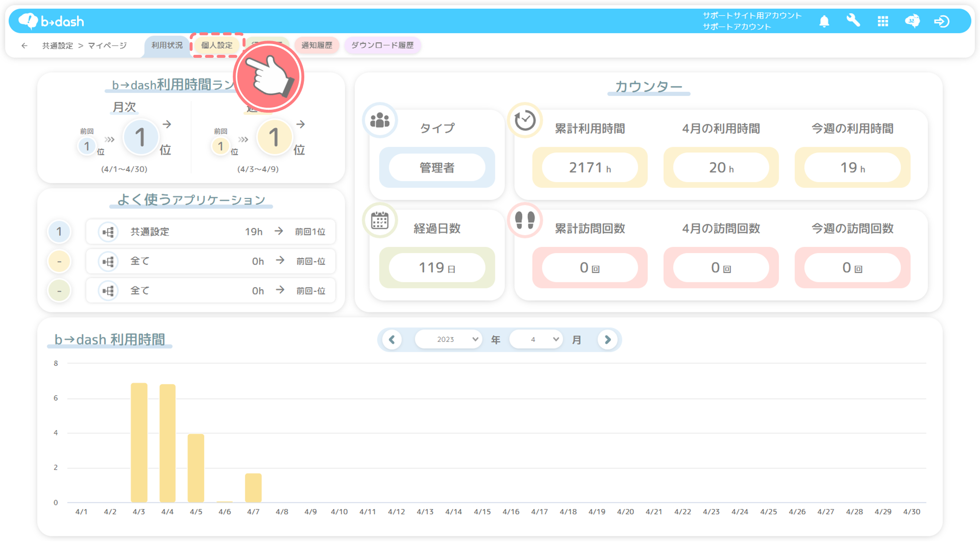This screenshot has width=980, height=551.
Task: Go to the next month
Action: [608, 339]
